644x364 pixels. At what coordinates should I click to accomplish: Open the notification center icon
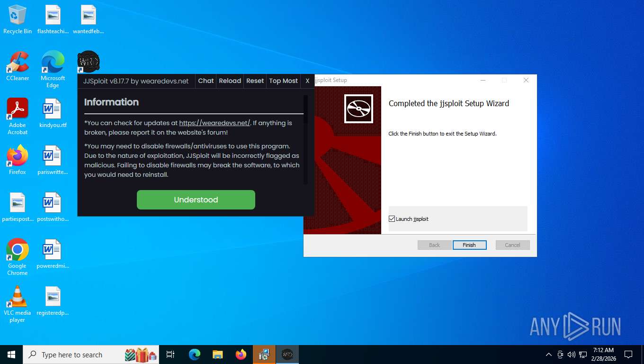coord(628,355)
